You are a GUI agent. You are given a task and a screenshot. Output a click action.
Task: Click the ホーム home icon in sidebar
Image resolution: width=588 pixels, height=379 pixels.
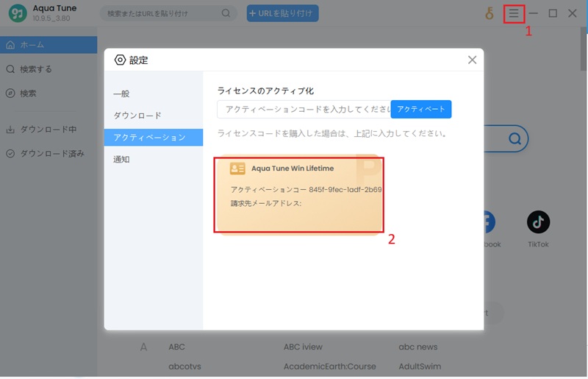click(x=10, y=45)
